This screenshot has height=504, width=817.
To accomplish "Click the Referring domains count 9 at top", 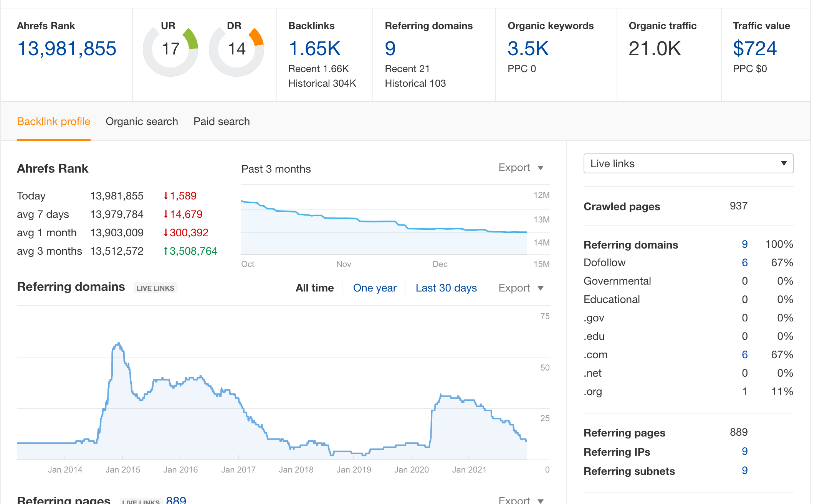I will point(390,49).
